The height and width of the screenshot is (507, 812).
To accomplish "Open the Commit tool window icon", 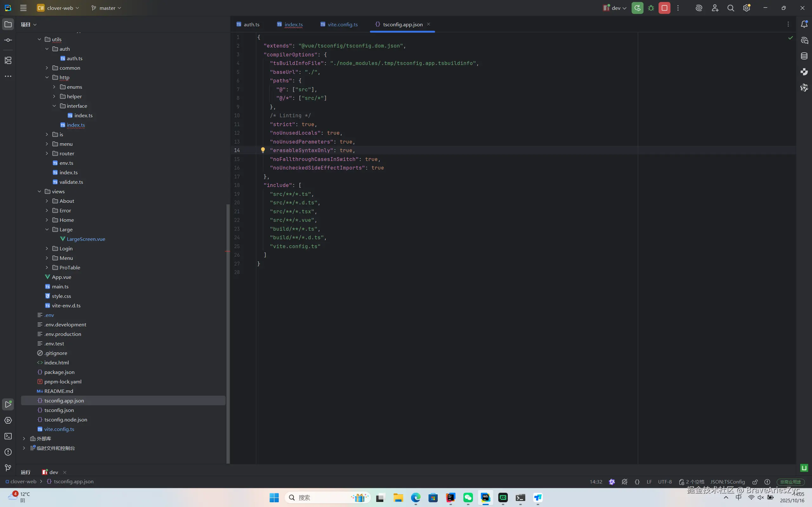I will tap(8, 40).
